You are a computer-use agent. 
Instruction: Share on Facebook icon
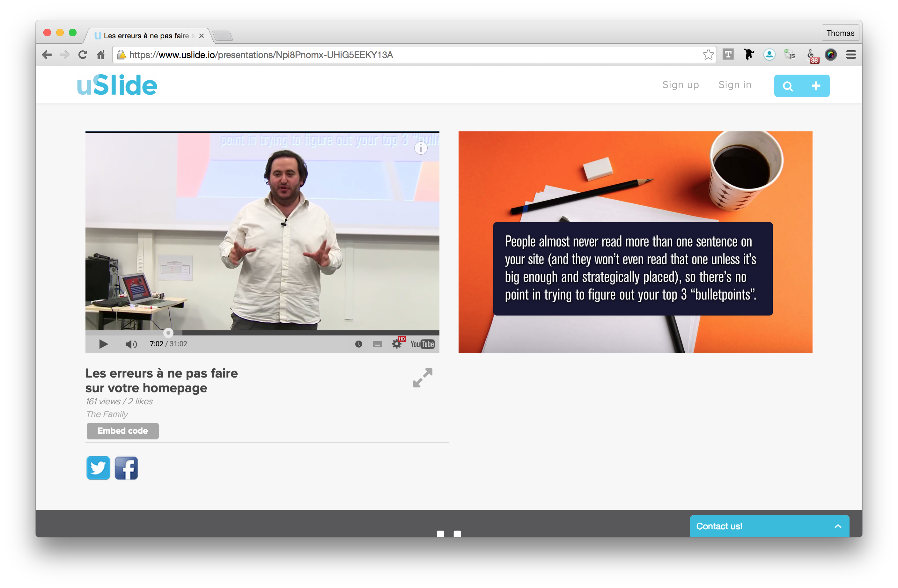pyautogui.click(x=126, y=468)
